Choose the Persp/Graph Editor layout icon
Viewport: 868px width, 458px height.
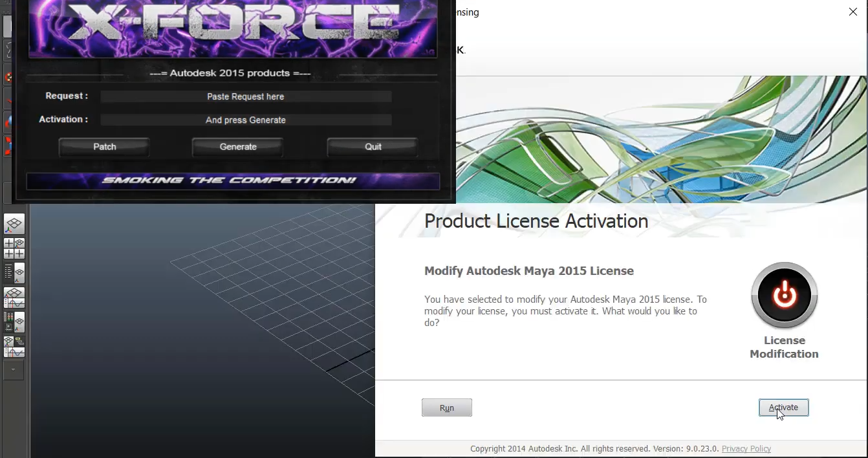[x=14, y=298]
